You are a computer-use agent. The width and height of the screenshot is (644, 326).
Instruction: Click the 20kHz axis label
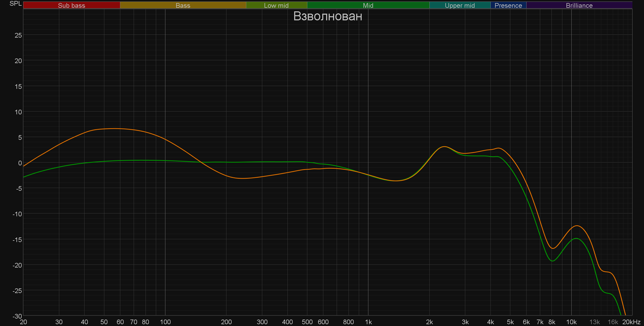coord(631,322)
